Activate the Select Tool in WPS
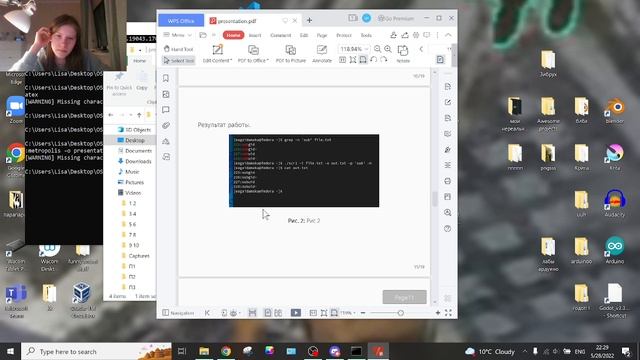This screenshot has width=640, height=360. point(178,60)
